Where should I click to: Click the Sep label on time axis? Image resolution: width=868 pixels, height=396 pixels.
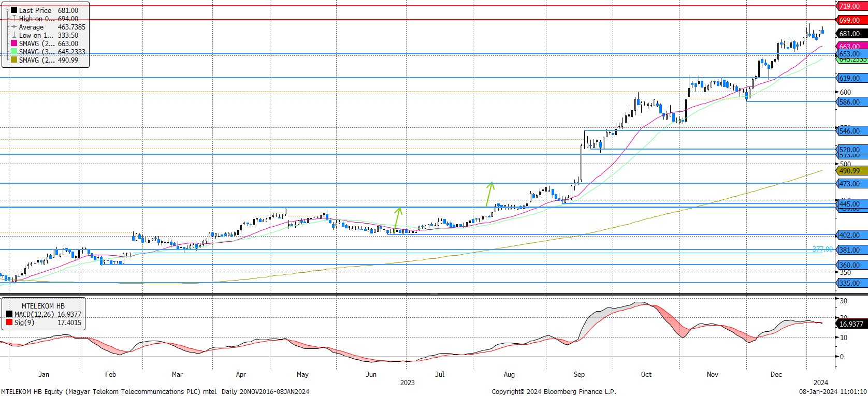(579, 374)
